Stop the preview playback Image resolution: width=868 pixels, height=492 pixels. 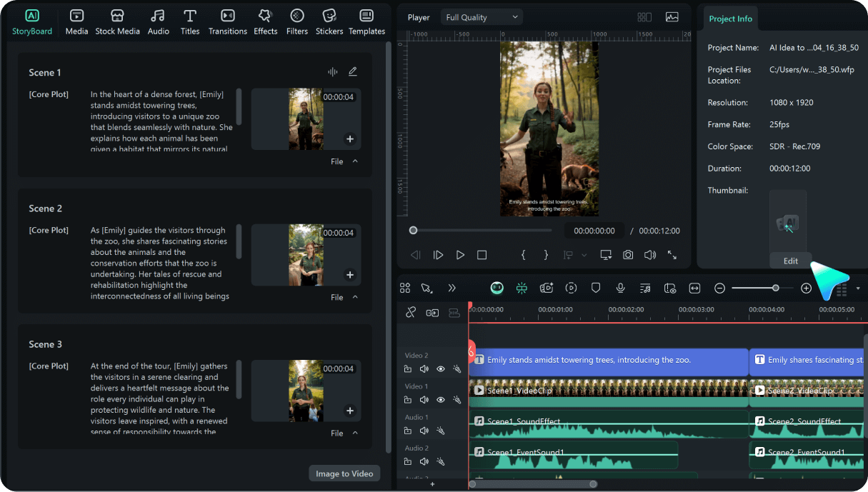point(482,255)
